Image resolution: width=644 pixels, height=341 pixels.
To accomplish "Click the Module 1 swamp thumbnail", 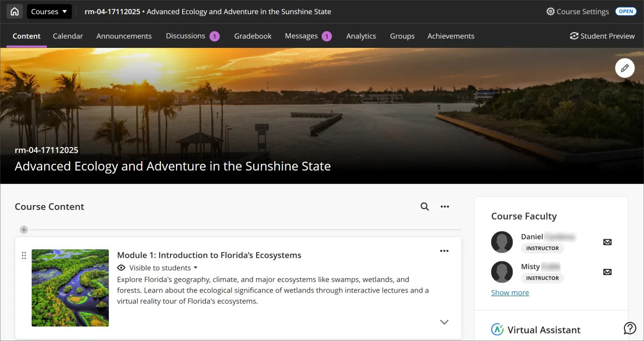I will point(70,288).
